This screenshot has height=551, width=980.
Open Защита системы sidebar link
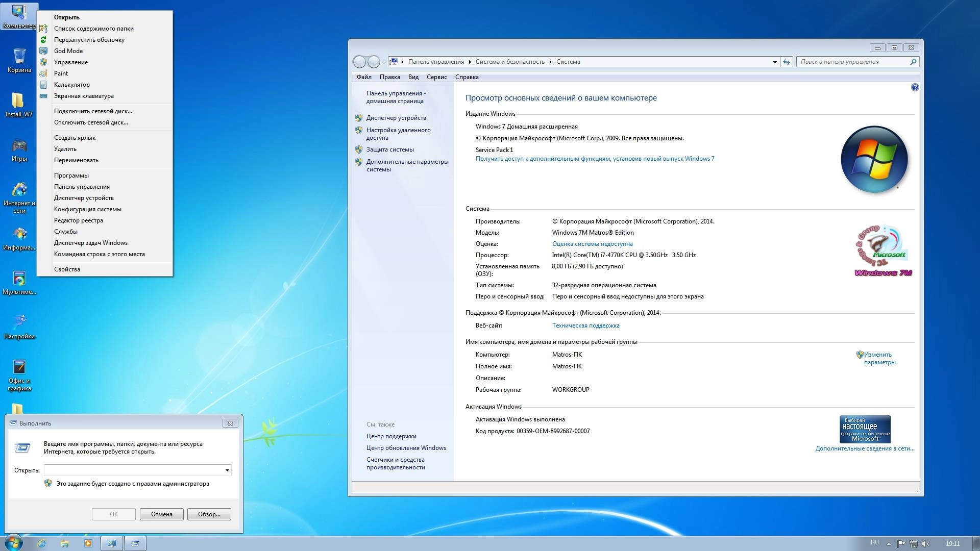pos(390,149)
